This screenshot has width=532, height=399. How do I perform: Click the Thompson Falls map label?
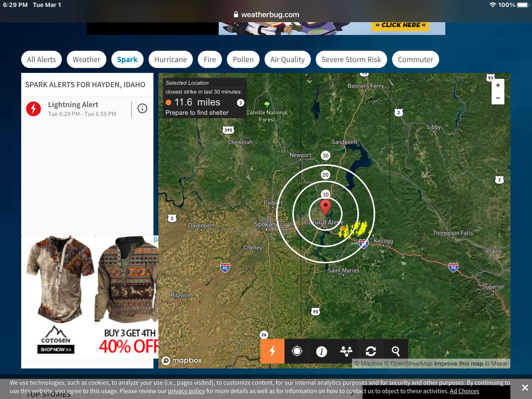point(453,233)
